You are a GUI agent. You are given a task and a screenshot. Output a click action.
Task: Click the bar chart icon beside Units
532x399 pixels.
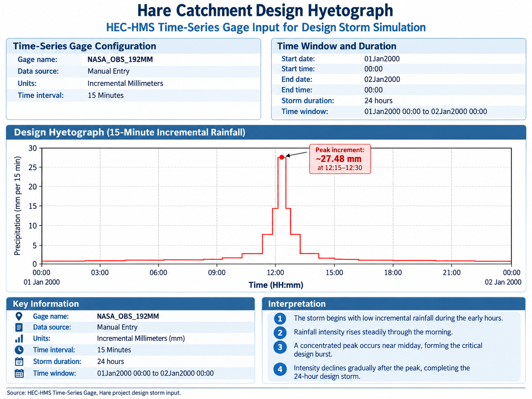point(19,338)
